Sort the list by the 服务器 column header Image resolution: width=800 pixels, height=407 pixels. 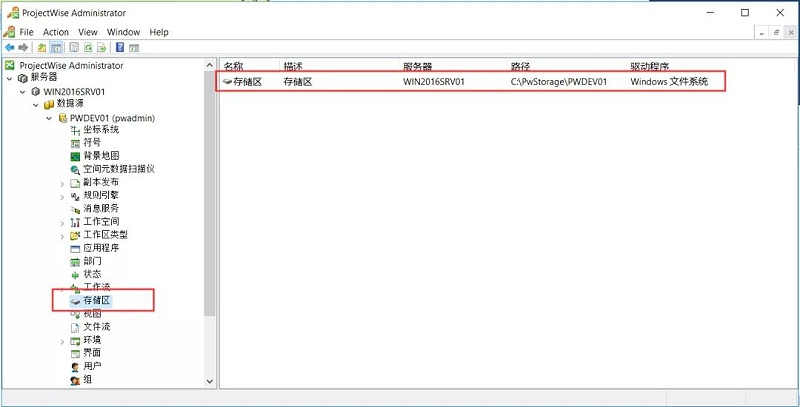(x=453, y=66)
